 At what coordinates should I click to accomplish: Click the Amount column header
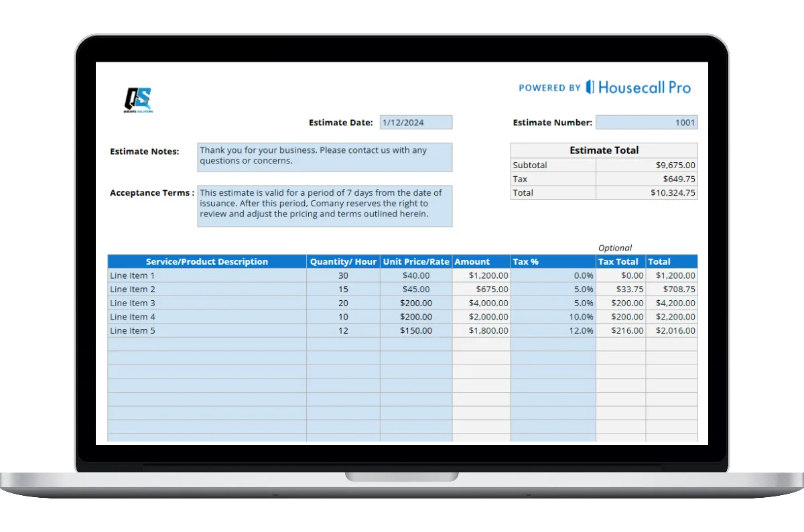pyautogui.click(x=481, y=261)
